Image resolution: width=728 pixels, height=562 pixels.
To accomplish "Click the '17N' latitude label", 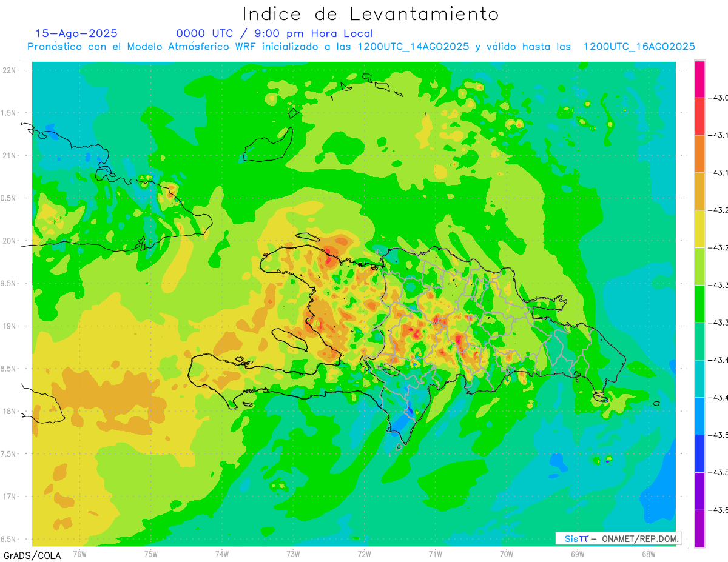I will coord(10,497).
